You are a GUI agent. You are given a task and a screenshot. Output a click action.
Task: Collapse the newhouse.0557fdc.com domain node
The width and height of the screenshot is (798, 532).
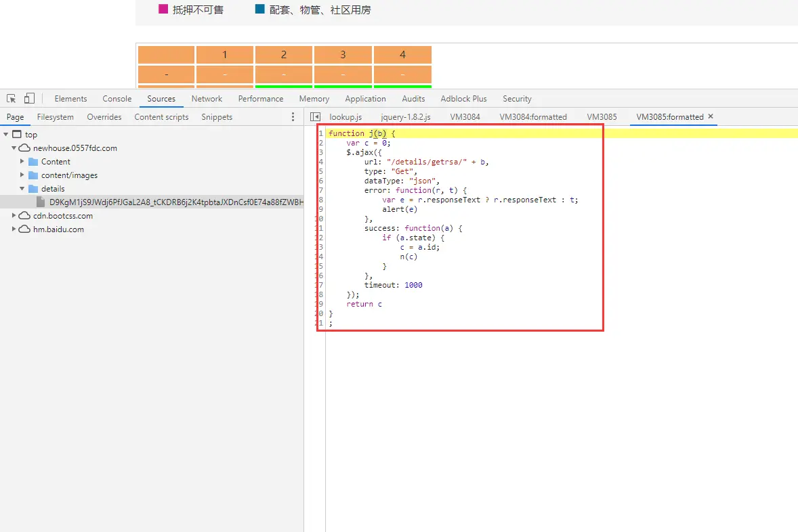[14, 148]
